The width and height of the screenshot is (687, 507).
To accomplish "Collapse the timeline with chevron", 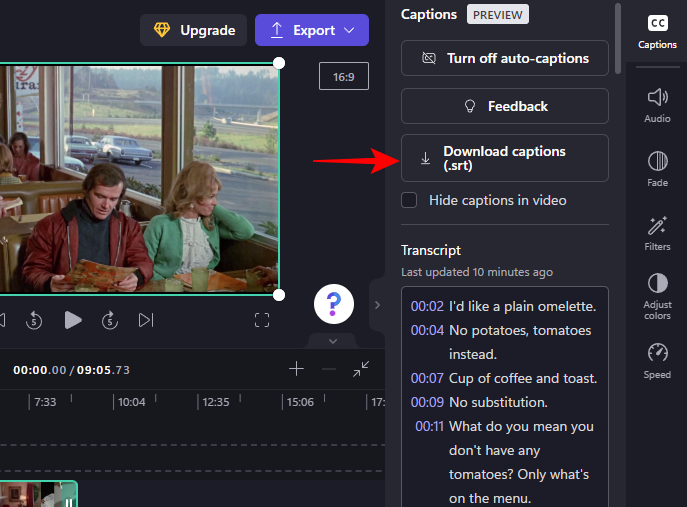I will tap(333, 341).
